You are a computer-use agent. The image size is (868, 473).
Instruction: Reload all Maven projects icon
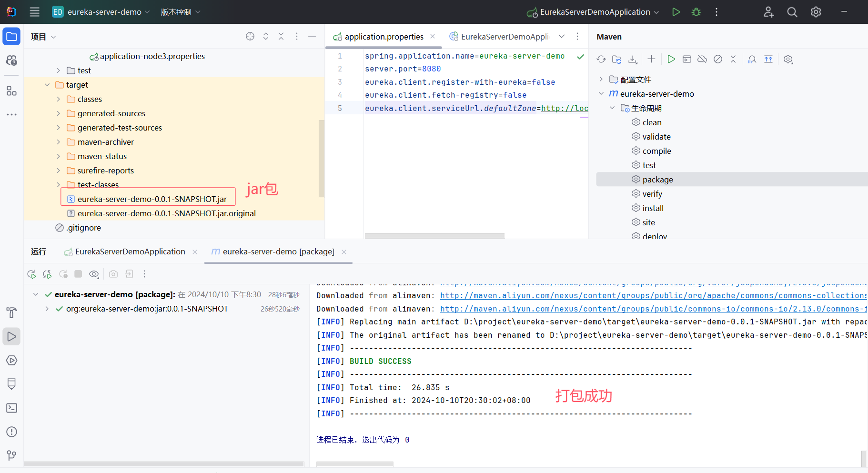coord(601,59)
